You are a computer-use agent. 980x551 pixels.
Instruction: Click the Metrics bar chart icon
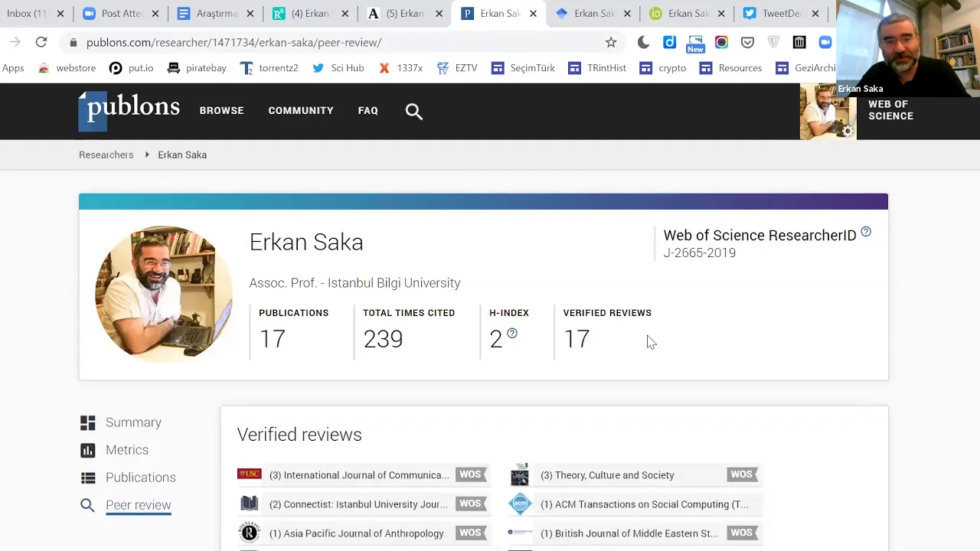click(88, 450)
